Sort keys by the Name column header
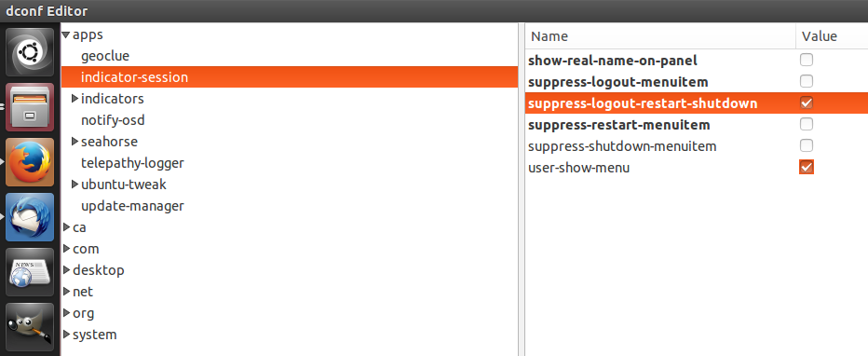868x356 pixels. click(660, 36)
